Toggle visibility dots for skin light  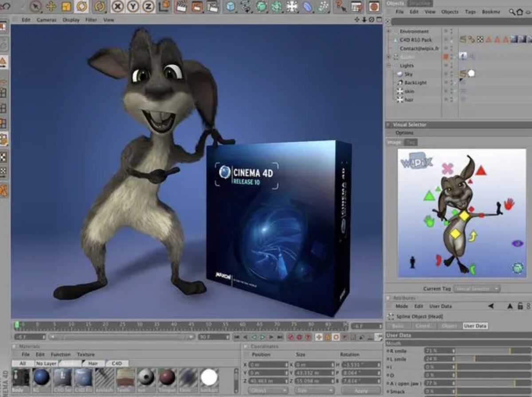[451, 91]
